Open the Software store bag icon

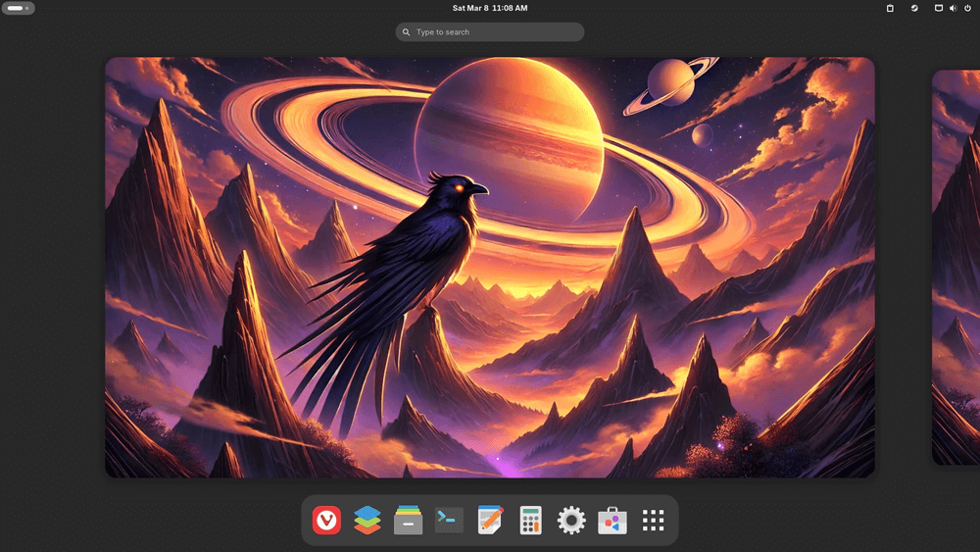[612, 521]
